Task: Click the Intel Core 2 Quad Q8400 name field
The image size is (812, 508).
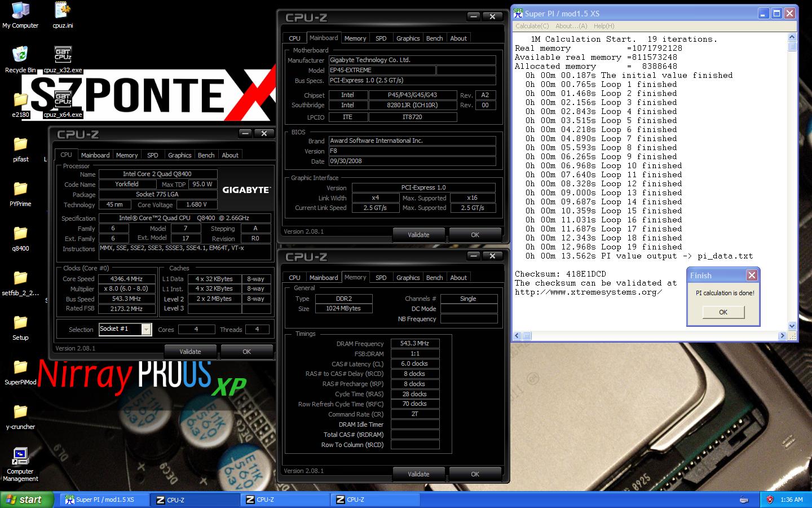Action: [158, 174]
